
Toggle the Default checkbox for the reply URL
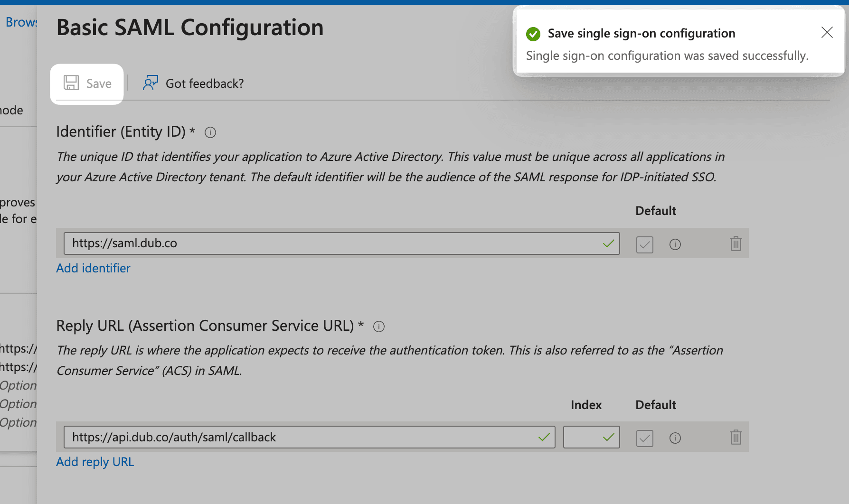tap(644, 438)
